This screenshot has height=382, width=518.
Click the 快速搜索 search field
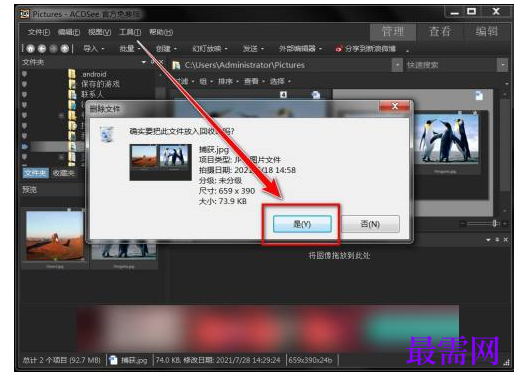(450, 65)
